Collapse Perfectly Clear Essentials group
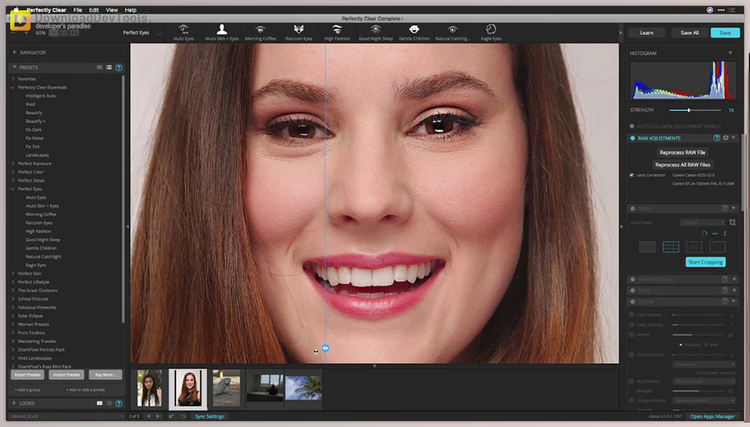Screen dimensions: 750x427 click(13, 87)
